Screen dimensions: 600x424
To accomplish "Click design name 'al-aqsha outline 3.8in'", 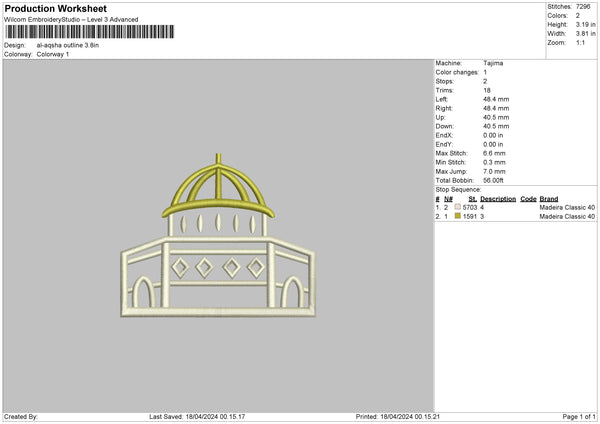I will (68, 45).
